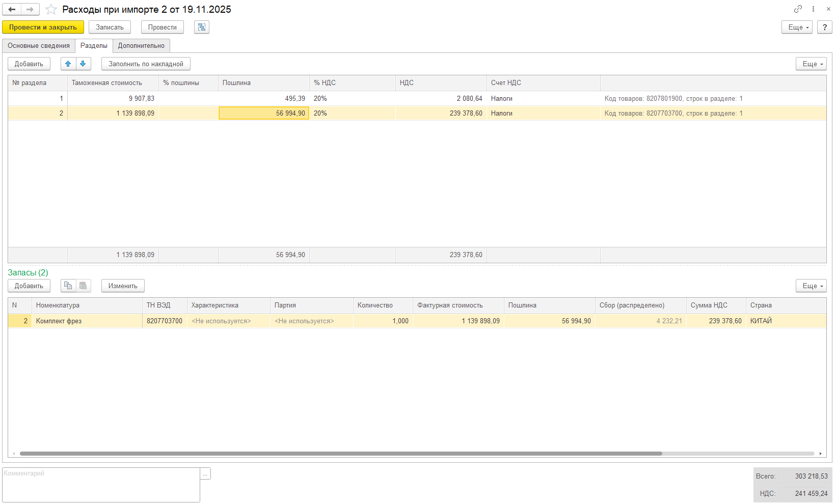Open help with question mark button
This screenshot has width=836, height=504.
click(824, 27)
